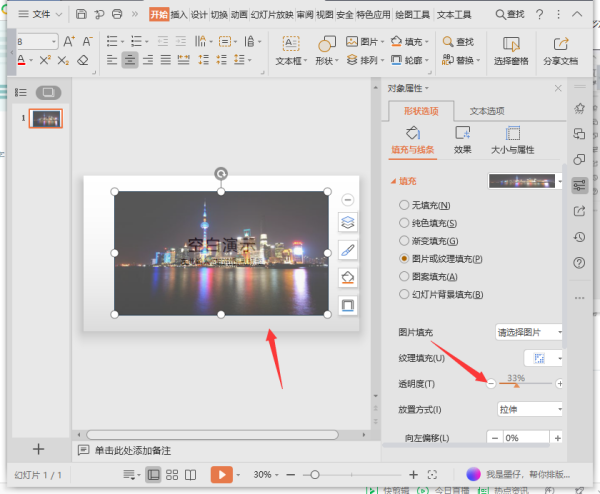Screen dimensions: 600x494
Task: Click the numbered list icon
Action: coord(136,41)
